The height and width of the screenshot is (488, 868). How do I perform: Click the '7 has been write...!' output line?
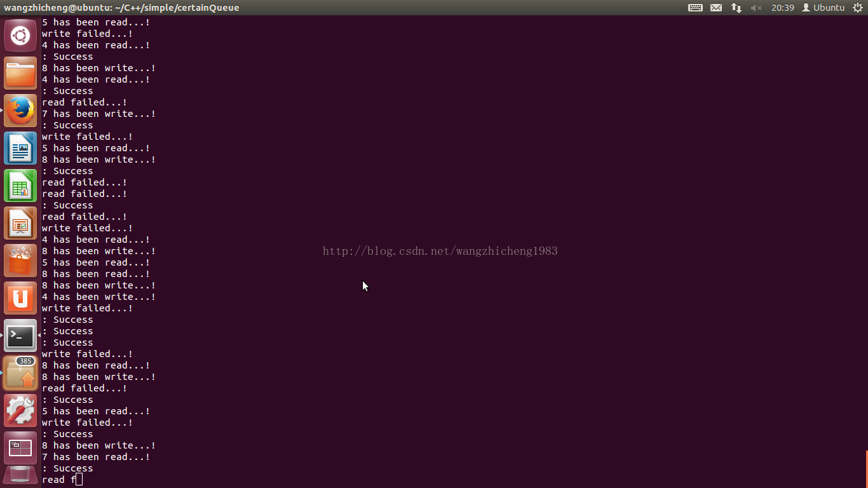tap(98, 114)
